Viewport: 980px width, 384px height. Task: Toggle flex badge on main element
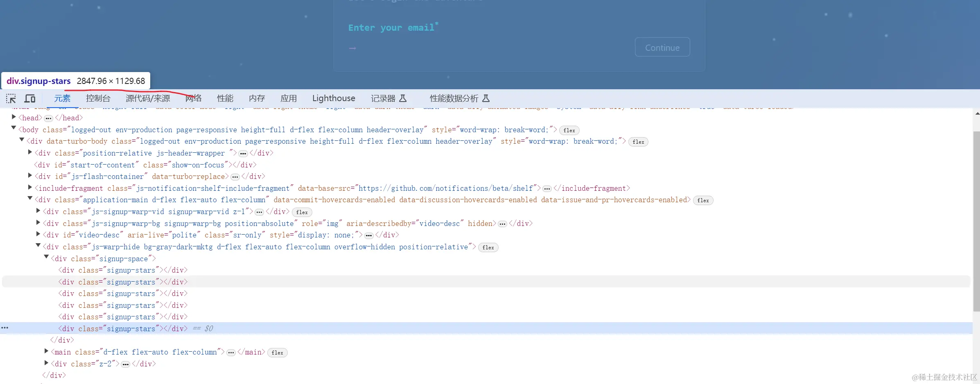tap(277, 352)
